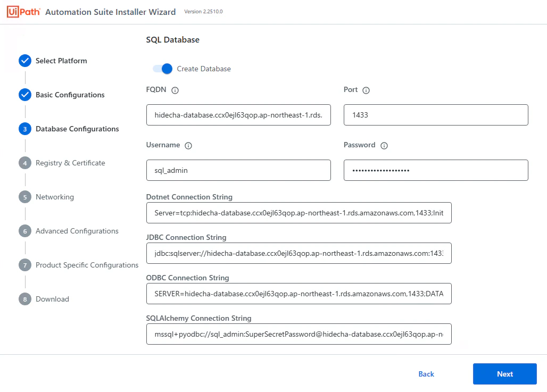The height and width of the screenshot is (392, 547).
Task: Click the 'Username' label text
Action: (x=163, y=145)
